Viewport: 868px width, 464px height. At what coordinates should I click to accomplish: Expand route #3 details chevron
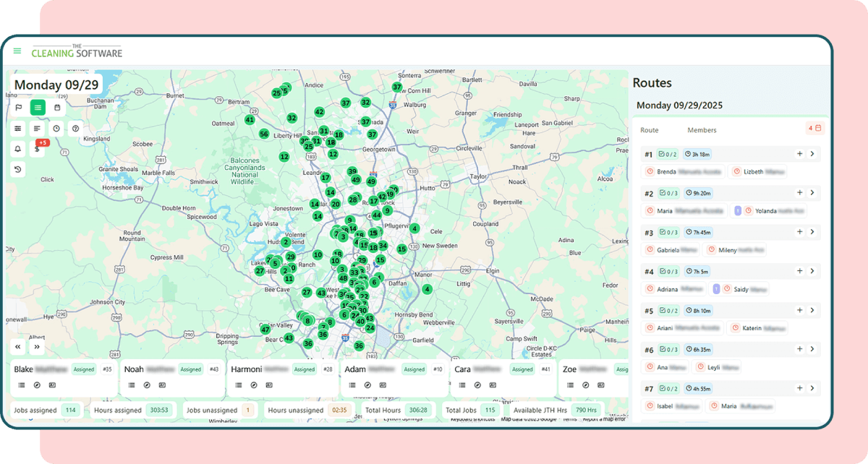[812, 232]
